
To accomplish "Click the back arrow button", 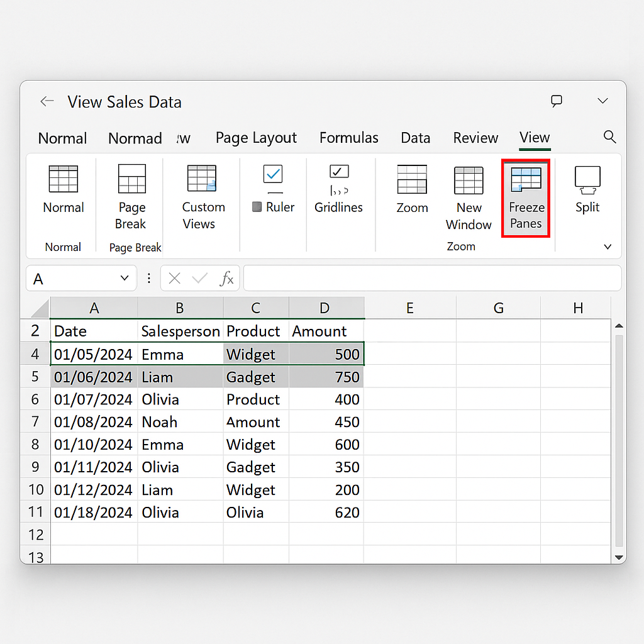I will 47,101.
